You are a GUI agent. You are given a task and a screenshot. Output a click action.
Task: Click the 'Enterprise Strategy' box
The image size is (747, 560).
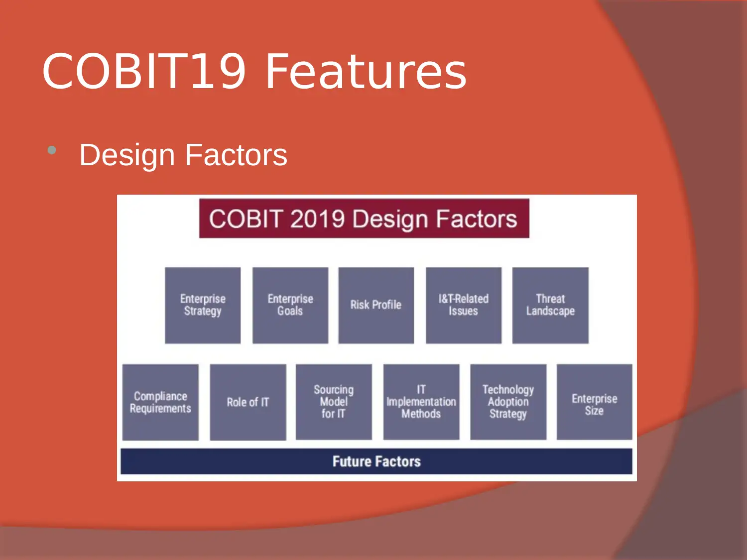pyautogui.click(x=203, y=305)
